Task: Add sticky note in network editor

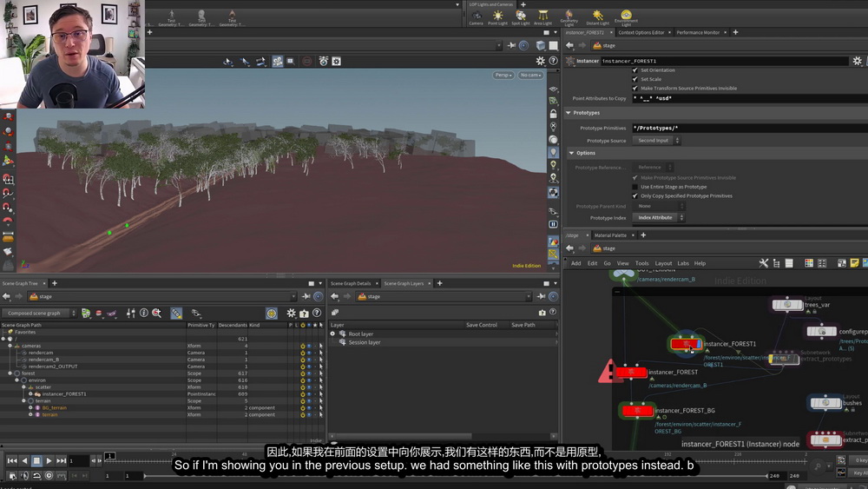Action: [x=854, y=263]
